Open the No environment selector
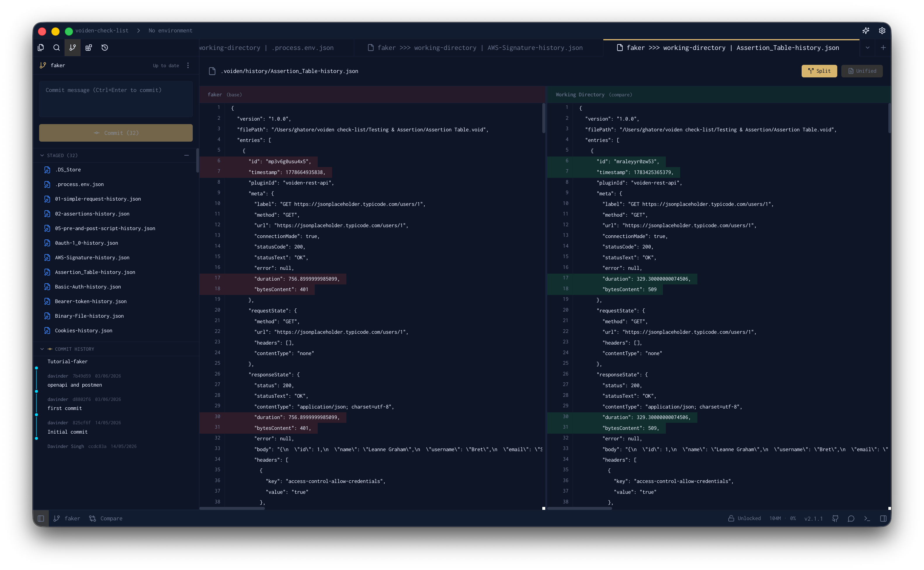924x570 pixels. 170,31
